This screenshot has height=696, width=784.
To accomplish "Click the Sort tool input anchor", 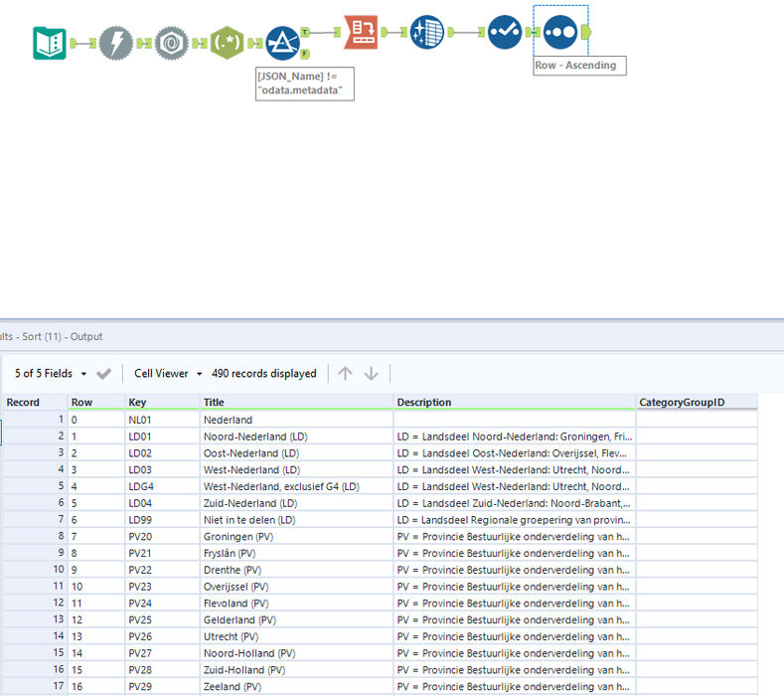I will 537,32.
